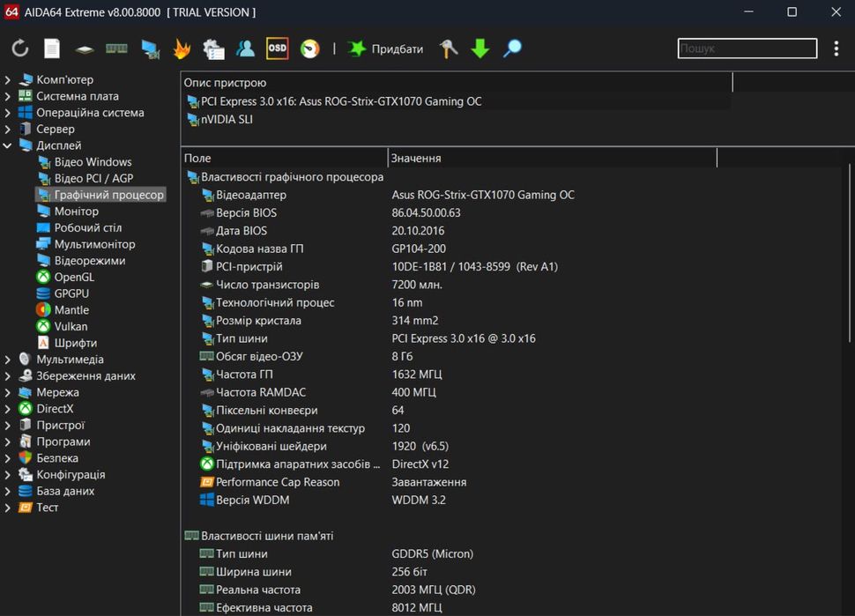Select the Кодова назва ГП row
This screenshot has height=616, width=855.
pyautogui.click(x=323, y=249)
